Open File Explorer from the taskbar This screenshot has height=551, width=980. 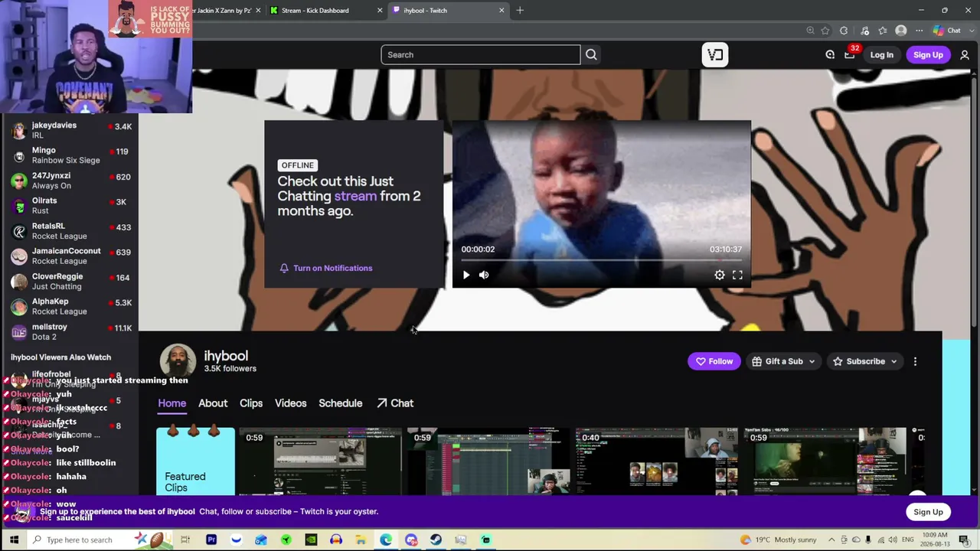tap(361, 540)
